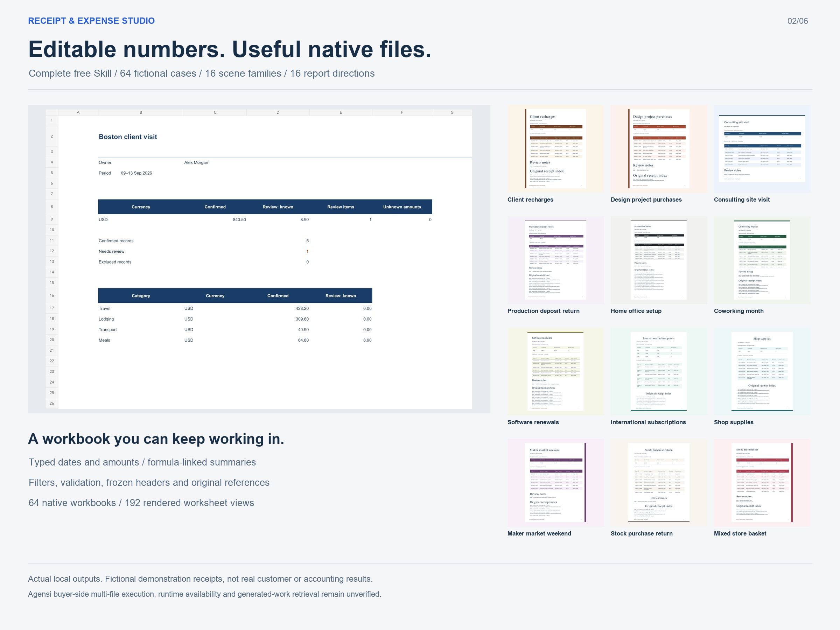Click the 'Unknown amounts' table header

(402, 207)
